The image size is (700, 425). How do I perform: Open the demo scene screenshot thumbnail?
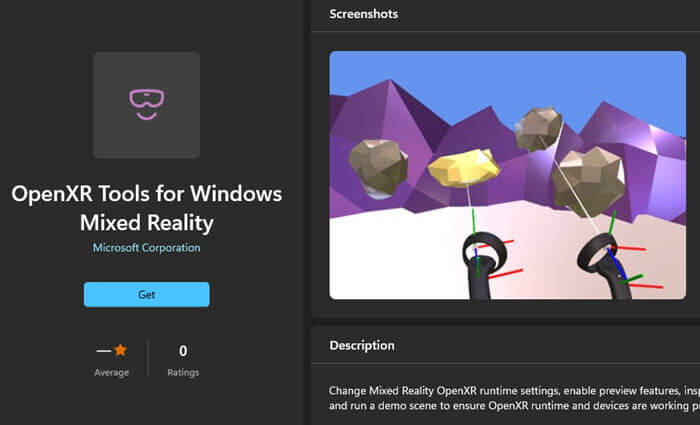pyautogui.click(x=508, y=175)
